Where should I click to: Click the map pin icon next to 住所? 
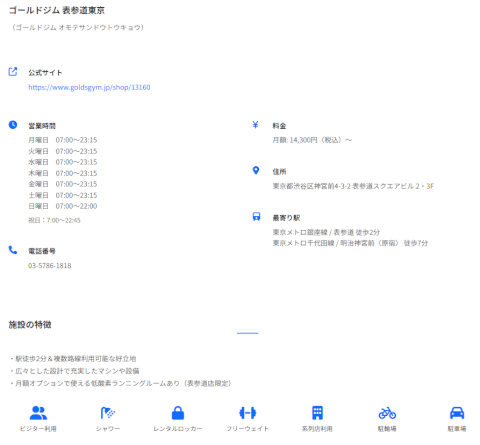click(x=256, y=170)
